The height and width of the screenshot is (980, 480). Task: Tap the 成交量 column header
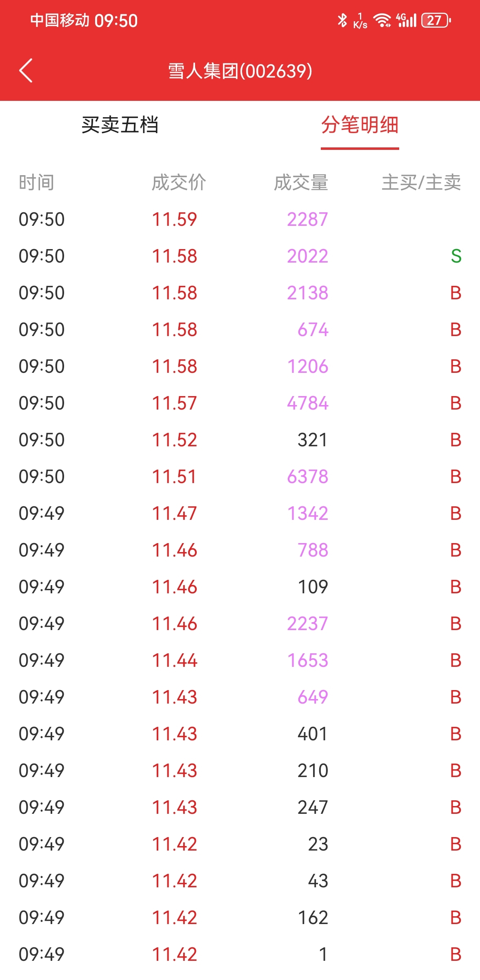(301, 183)
